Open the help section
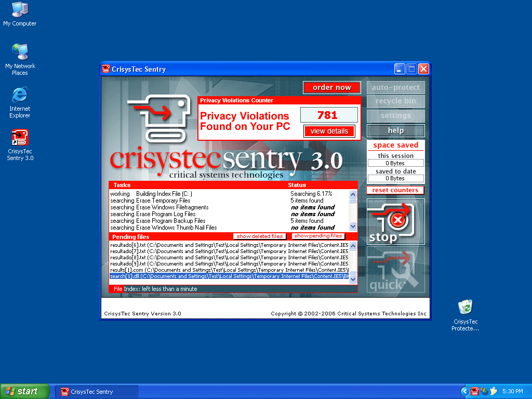532x399 pixels. tap(395, 130)
